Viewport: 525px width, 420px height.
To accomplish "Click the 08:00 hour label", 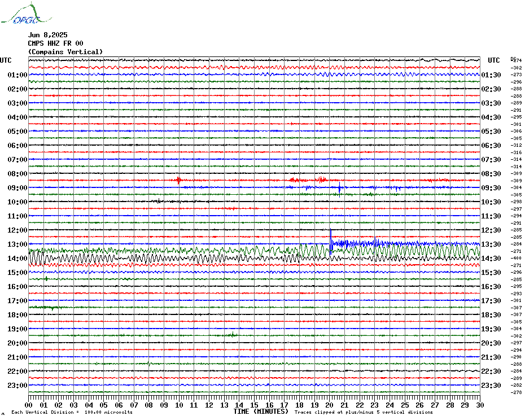I will [17, 173].
